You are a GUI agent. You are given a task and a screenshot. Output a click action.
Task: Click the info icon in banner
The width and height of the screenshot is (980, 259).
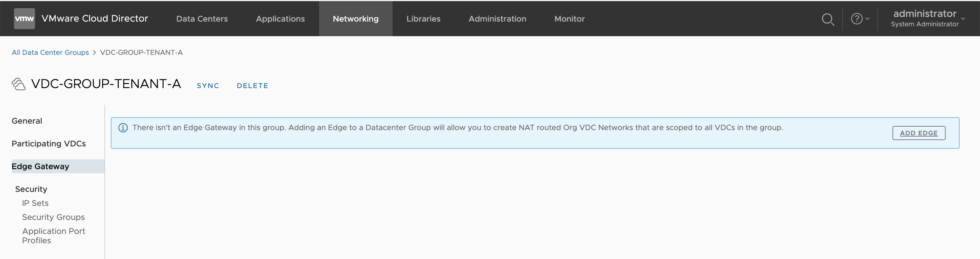pyautogui.click(x=123, y=128)
